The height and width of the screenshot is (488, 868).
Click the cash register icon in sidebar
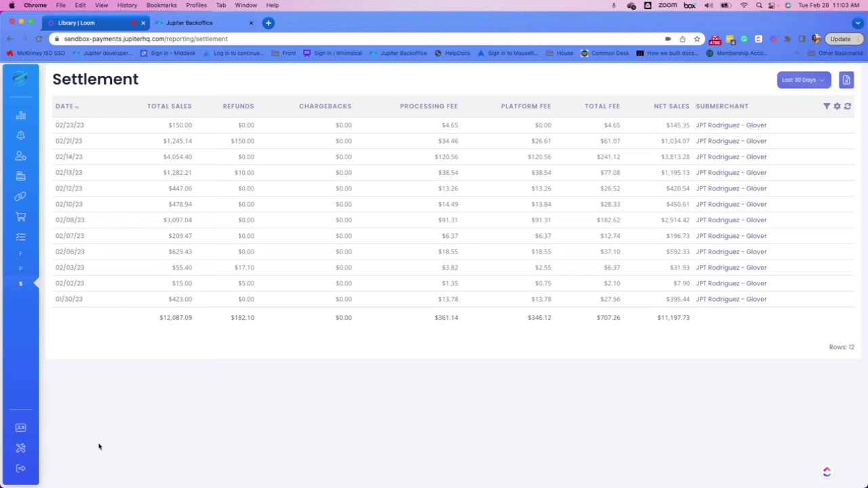point(20,176)
